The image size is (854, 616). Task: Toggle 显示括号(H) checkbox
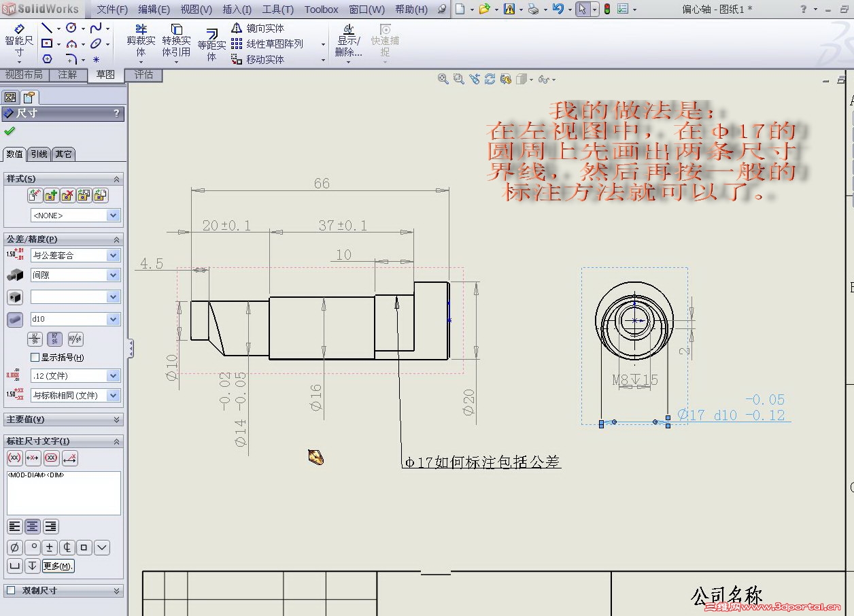(35, 358)
